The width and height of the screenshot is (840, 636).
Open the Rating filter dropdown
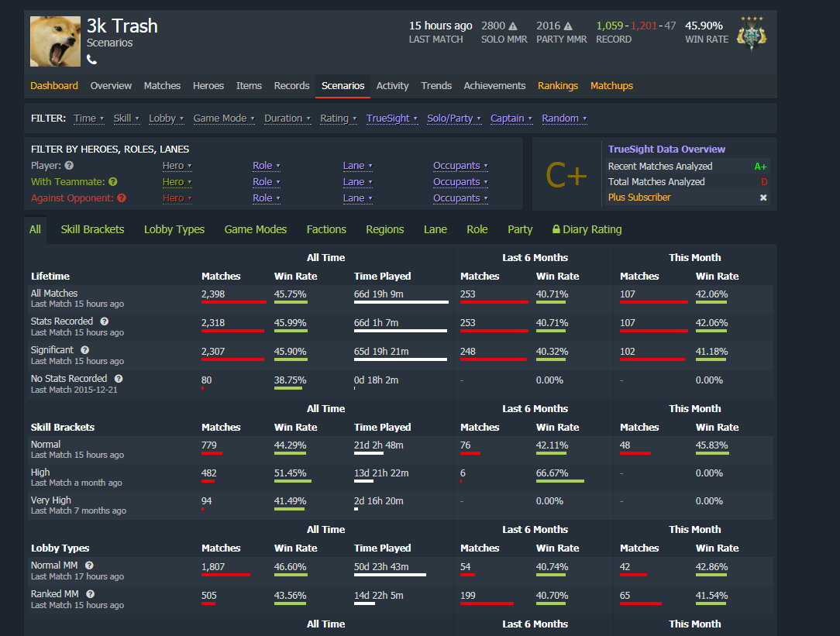(x=338, y=119)
